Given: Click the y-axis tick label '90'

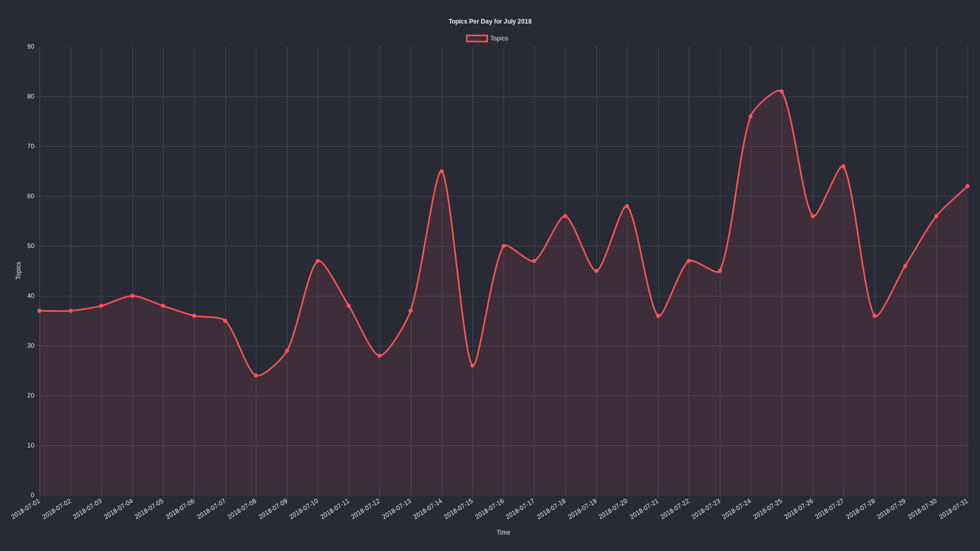Looking at the screenshot, I should pyautogui.click(x=31, y=47).
